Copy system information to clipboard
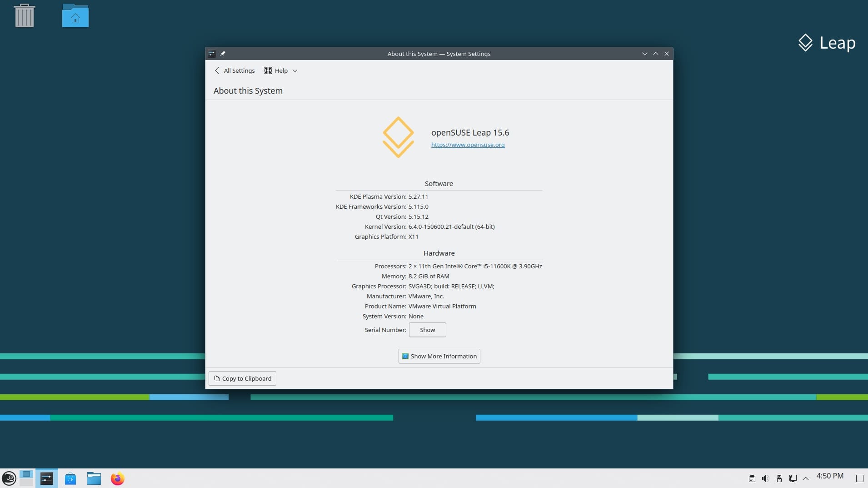This screenshot has height=488, width=868. tap(242, 378)
